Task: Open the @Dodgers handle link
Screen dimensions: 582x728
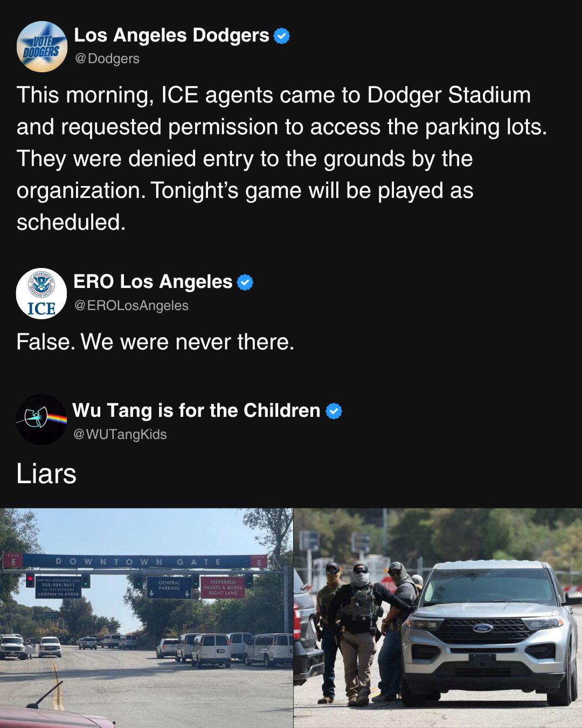Action: [107, 58]
